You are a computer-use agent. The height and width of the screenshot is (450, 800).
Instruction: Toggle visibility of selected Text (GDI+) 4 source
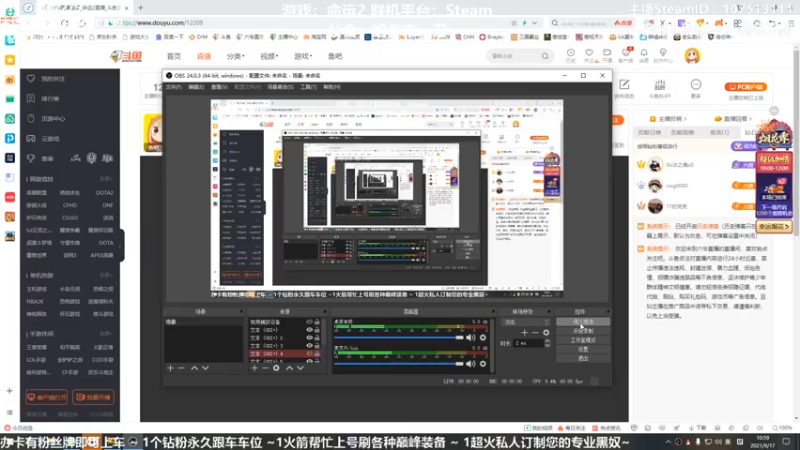point(309,354)
